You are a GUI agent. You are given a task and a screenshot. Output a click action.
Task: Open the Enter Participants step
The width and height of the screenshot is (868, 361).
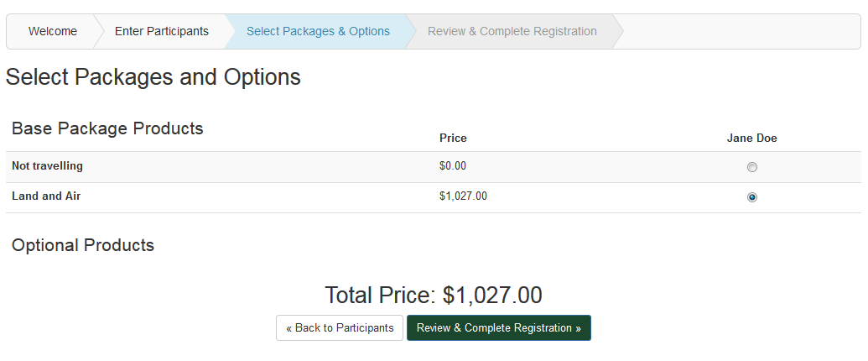point(162,32)
